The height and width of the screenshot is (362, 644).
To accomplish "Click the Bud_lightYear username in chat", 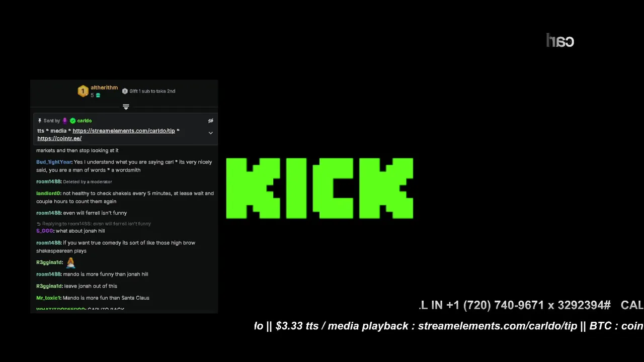I will point(54,162).
